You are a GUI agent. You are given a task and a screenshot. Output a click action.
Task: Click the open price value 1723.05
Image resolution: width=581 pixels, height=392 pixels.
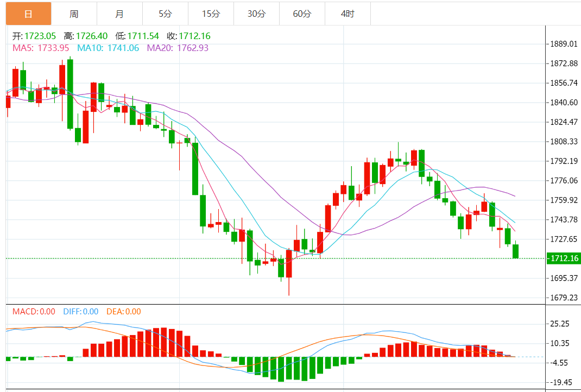pos(40,36)
